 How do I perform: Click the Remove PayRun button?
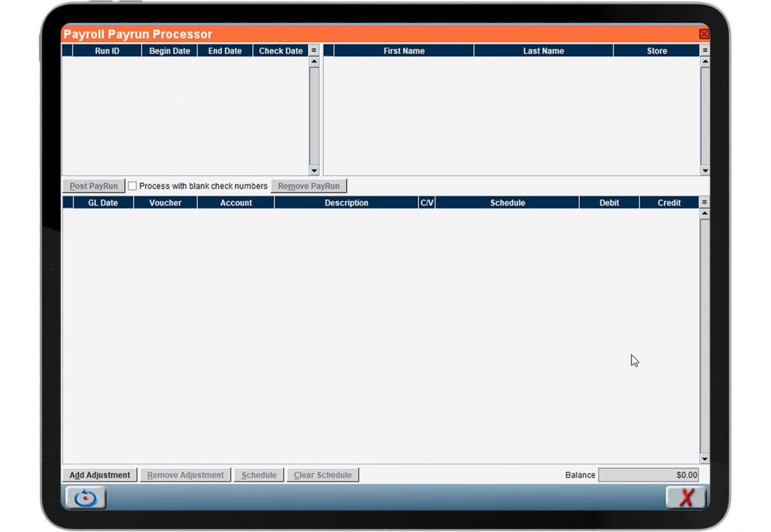(309, 185)
